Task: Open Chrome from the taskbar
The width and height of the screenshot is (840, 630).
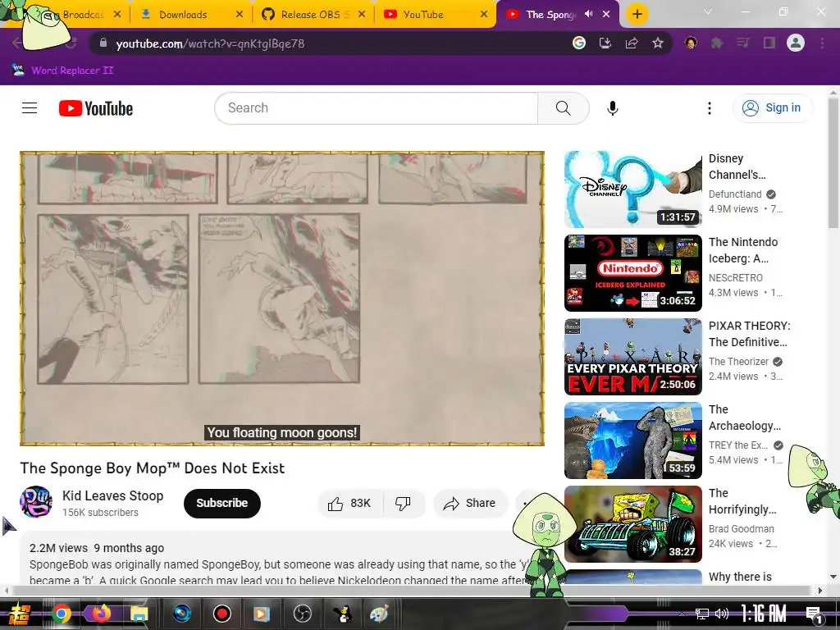Action: pyautogui.click(x=61, y=614)
